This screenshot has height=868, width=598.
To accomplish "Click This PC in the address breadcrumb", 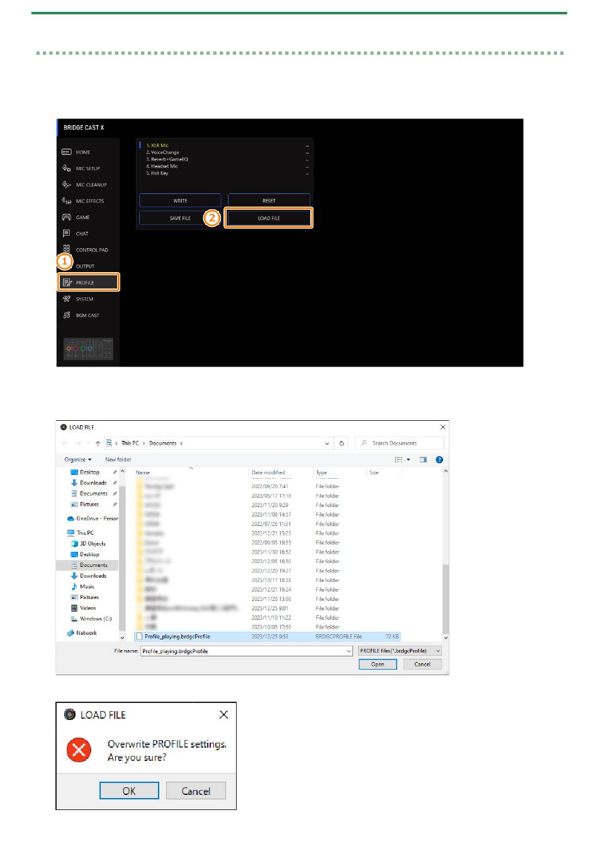I will pyautogui.click(x=130, y=443).
